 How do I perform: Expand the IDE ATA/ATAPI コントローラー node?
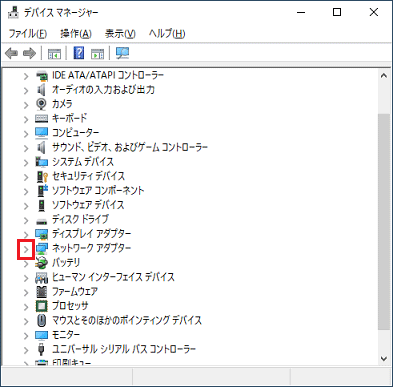click(26, 76)
